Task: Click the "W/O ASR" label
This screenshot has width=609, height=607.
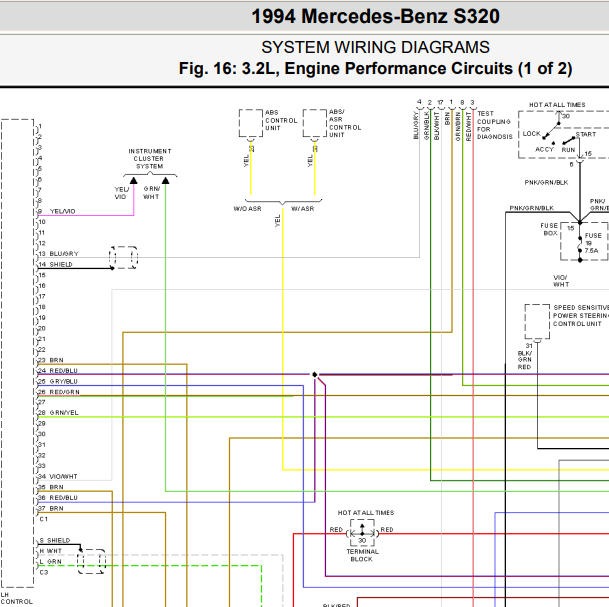Action: [247, 209]
